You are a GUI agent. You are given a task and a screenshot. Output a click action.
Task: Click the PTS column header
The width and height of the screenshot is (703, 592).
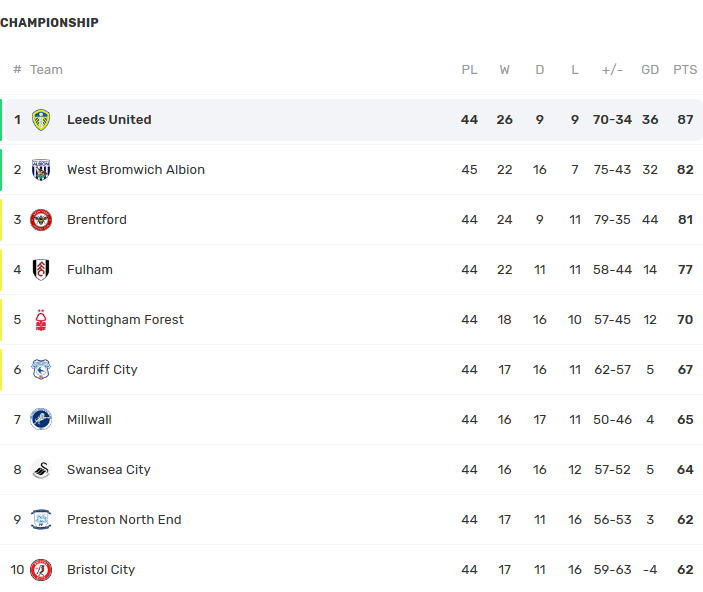pos(685,70)
